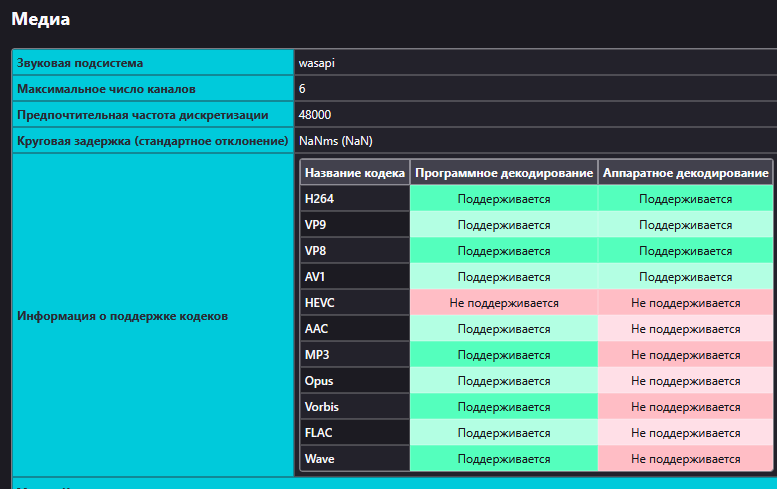The image size is (777, 489).
Task: Click HEVC software decoding status cell
Action: [x=504, y=303]
